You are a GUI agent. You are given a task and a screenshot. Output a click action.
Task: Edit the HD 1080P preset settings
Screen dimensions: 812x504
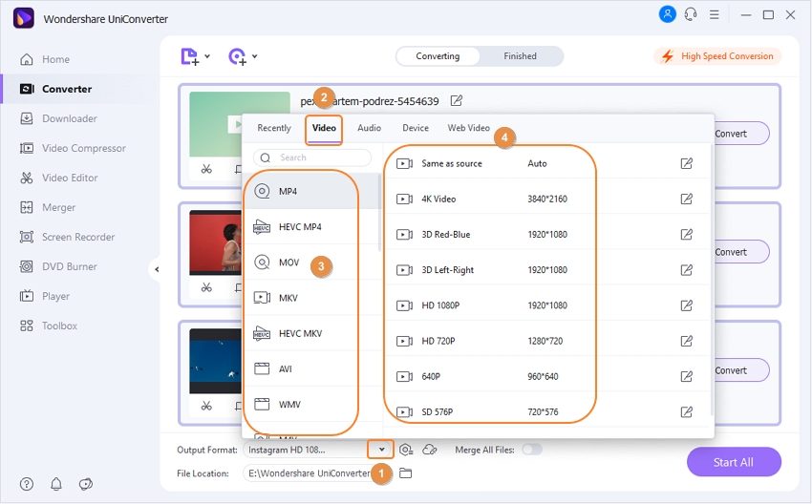(686, 305)
